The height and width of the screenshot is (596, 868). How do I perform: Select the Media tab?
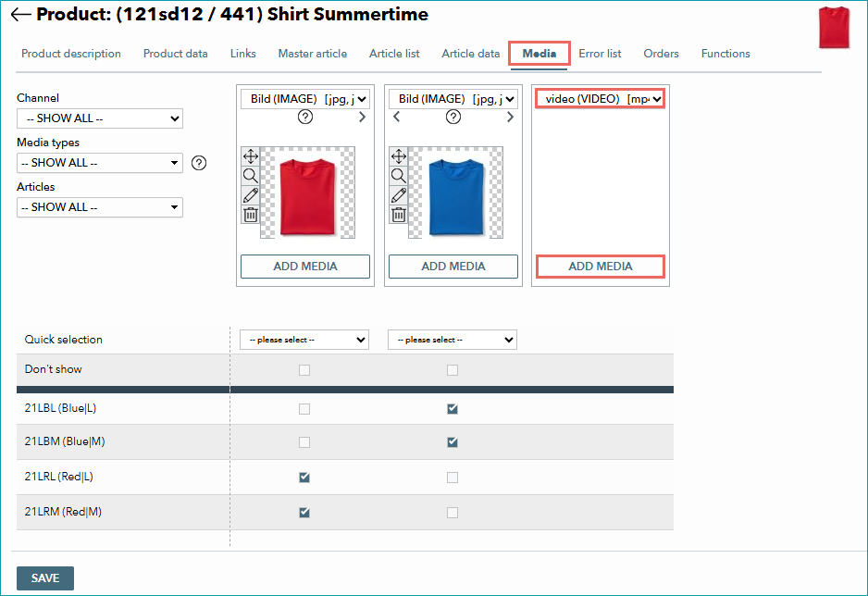coord(539,54)
